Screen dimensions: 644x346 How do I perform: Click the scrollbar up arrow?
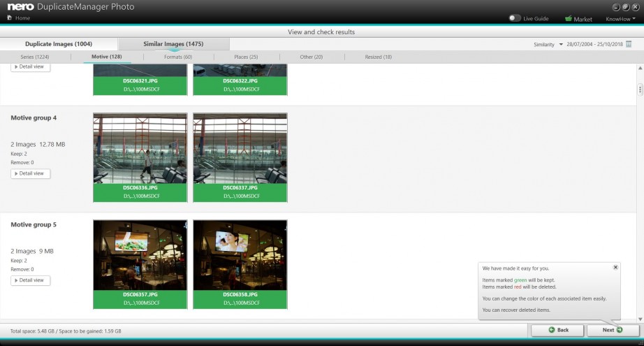(x=639, y=68)
